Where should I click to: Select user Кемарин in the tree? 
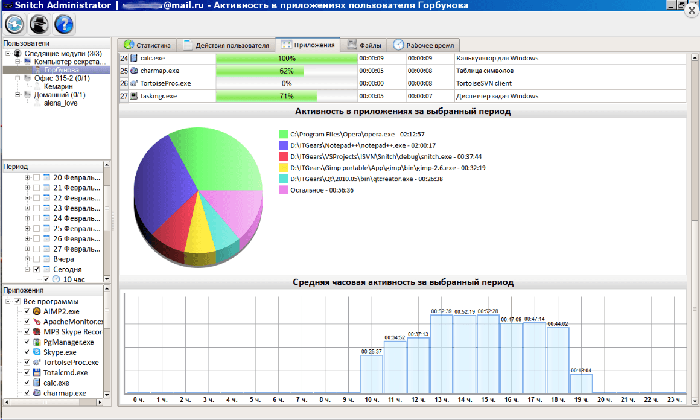tap(58, 87)
